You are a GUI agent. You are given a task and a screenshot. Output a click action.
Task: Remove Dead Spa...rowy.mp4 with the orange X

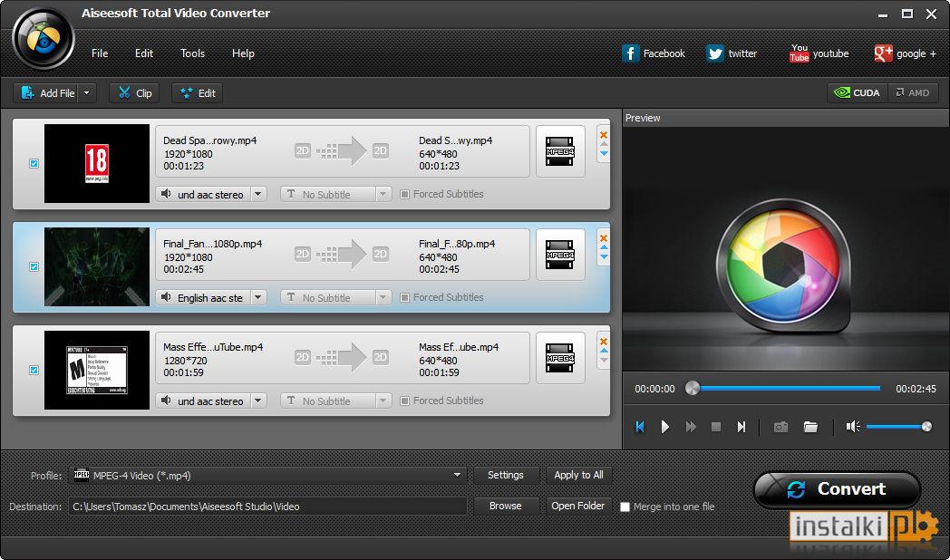(604, 135)
